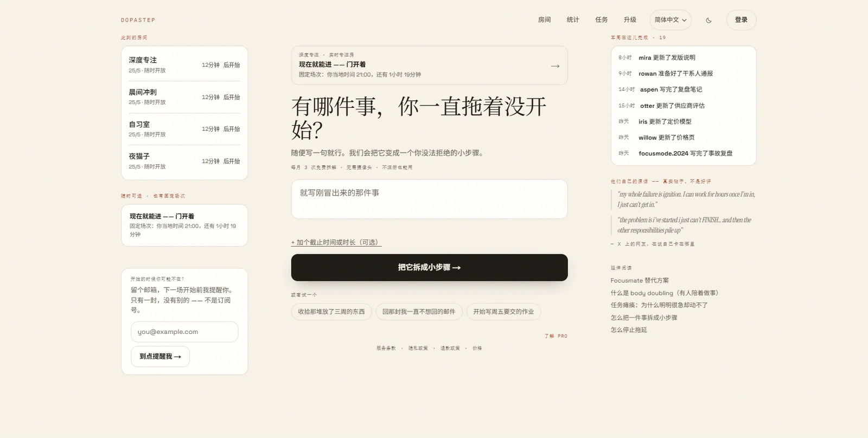This screenshot has height=438, width=868.
Task: Open 价格 footer link
Action: click(x=477, y=348)
